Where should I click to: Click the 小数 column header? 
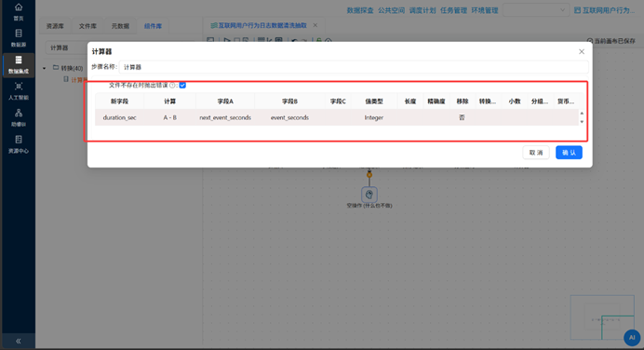tap(515, 101)
